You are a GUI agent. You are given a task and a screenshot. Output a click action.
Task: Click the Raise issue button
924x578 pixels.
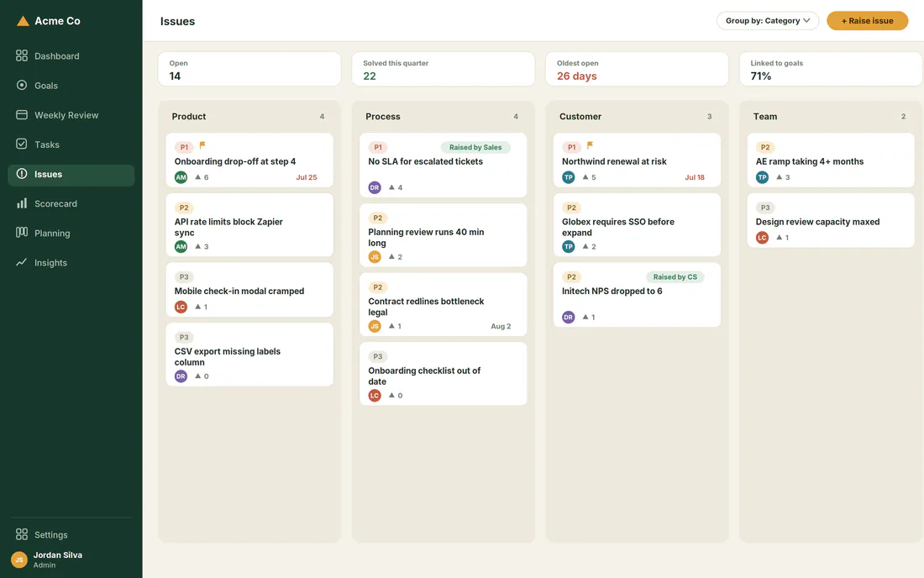867,21
